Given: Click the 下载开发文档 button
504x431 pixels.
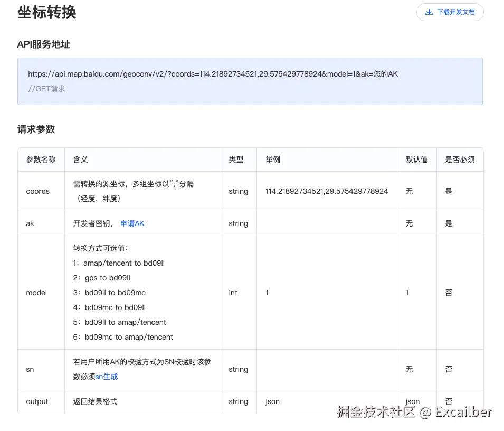Looking at the screenshot, I should (x=450, y=12).
